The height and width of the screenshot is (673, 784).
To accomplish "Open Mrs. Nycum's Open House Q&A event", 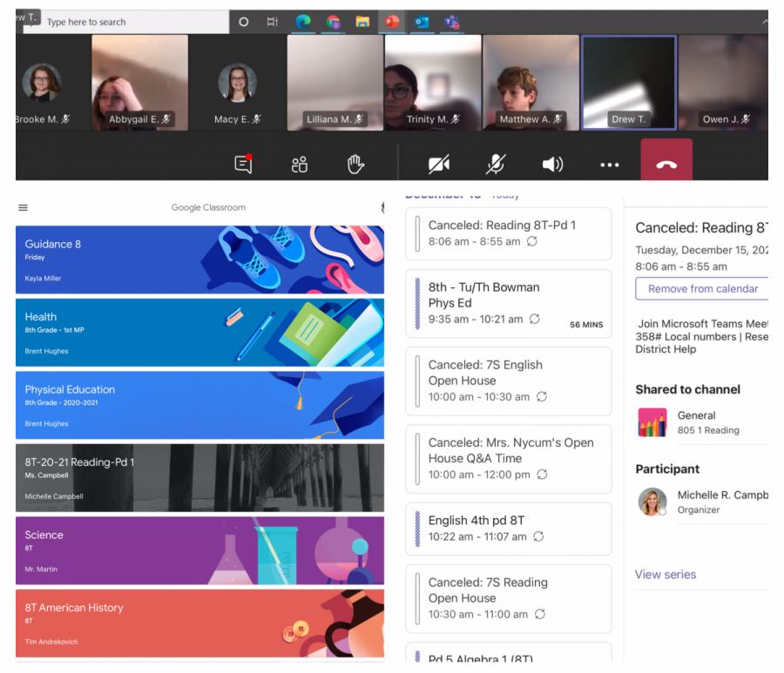I will tap(509, 459).
